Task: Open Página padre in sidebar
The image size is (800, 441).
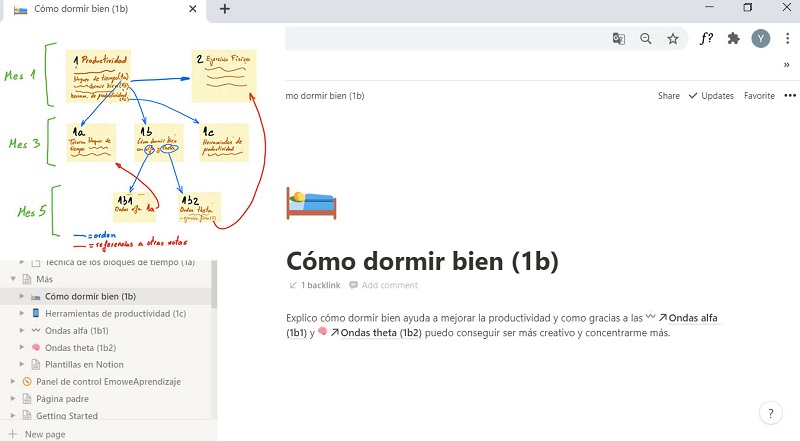Action: click(x=62, y=399)
